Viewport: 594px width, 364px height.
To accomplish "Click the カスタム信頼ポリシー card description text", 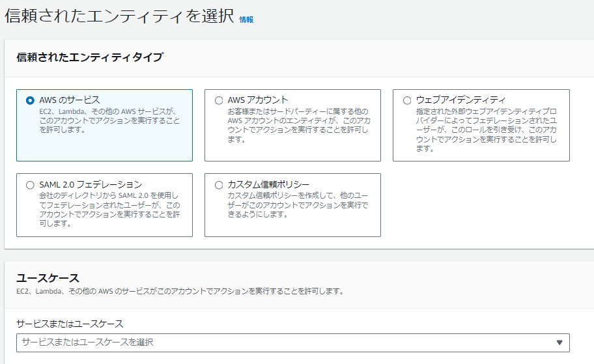I will tap(298, 205).
